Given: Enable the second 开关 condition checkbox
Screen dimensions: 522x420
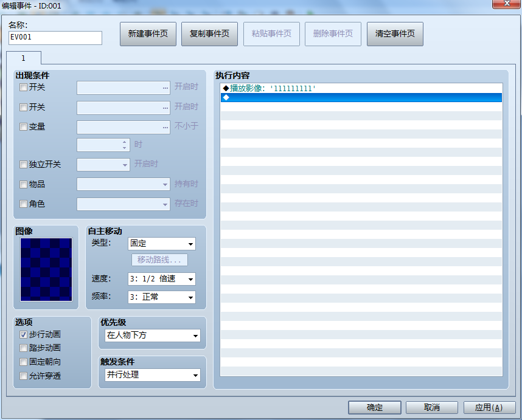Looking at the screenshot, I should point(23,107).
